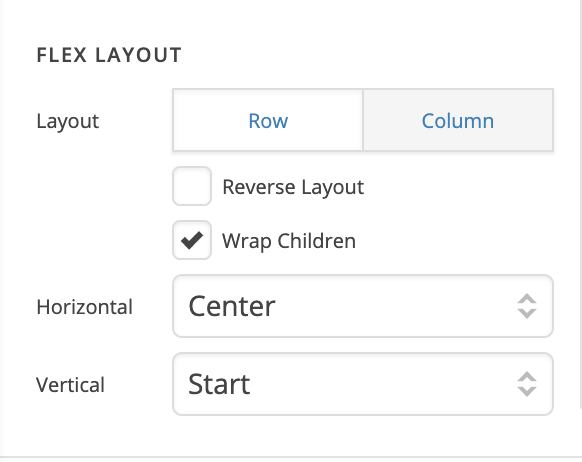
Task: Open the Horizontal alignment dropdown
Action: point(363,306)
